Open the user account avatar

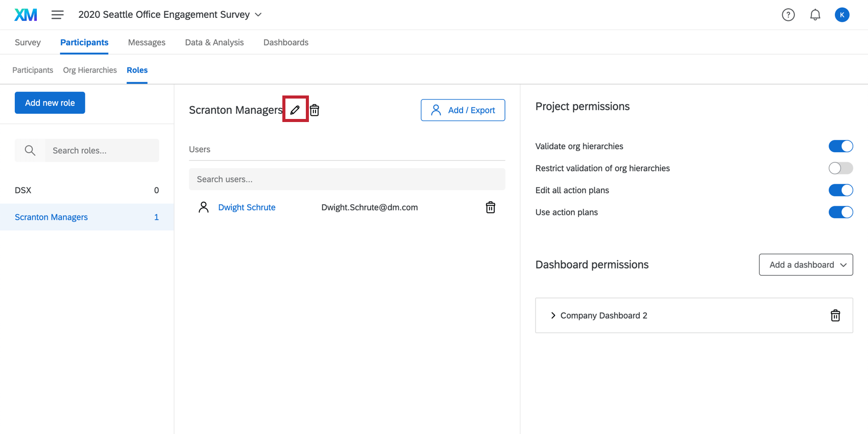tap(841, 15)
